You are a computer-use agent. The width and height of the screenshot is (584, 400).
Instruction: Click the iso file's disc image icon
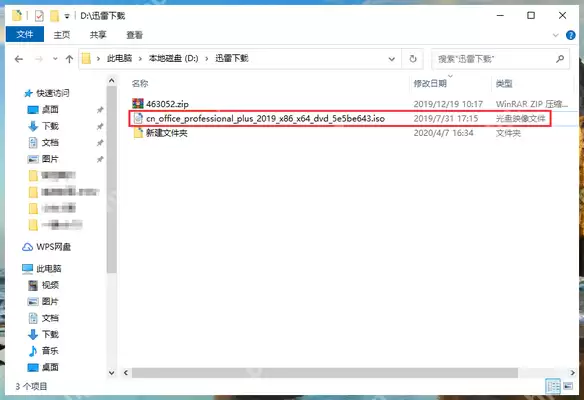click(138, 118)
